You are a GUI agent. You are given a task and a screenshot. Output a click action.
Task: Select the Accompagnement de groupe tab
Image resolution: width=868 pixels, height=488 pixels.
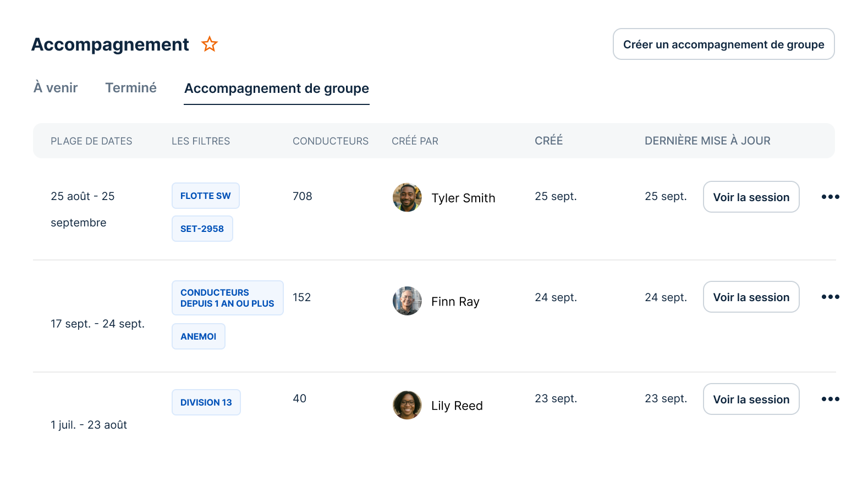click(x=277, y=88)
